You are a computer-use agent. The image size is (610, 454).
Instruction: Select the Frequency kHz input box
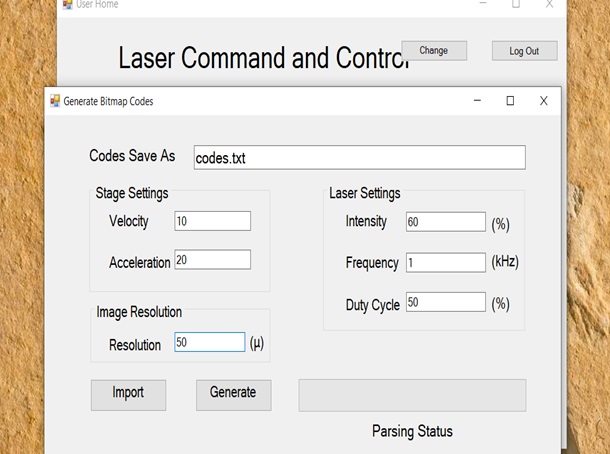click(x=445, y=262)
